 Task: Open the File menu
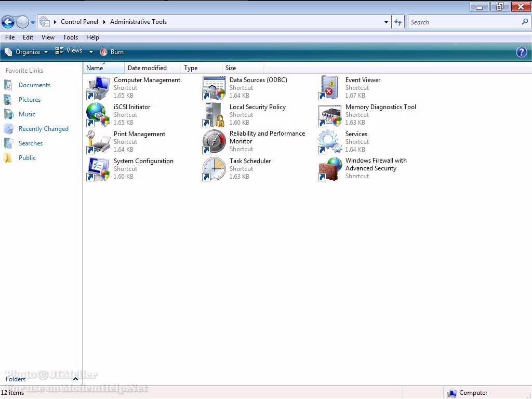point(10,37)
